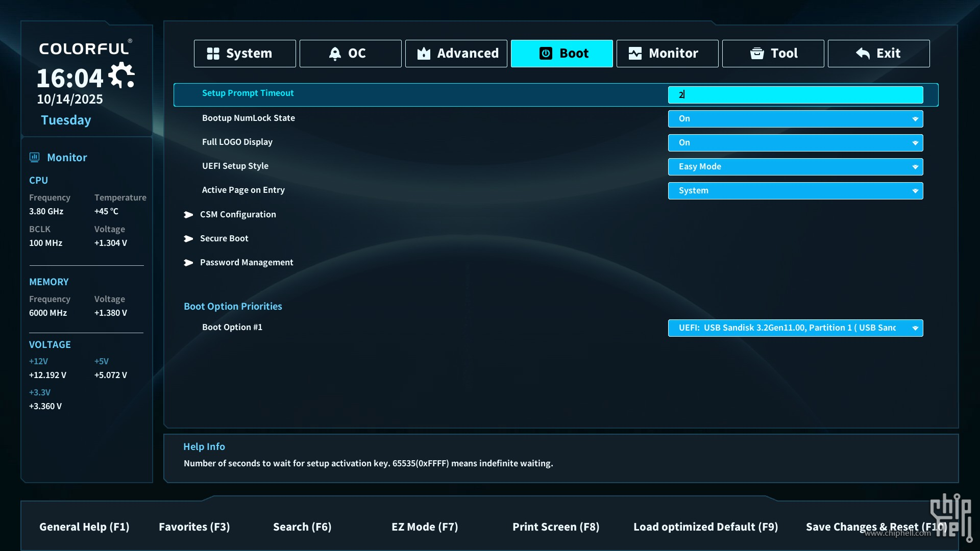
Task: Open Active Page on Entry dropdown
Action: pyautogui.click(x=795, y=191)
